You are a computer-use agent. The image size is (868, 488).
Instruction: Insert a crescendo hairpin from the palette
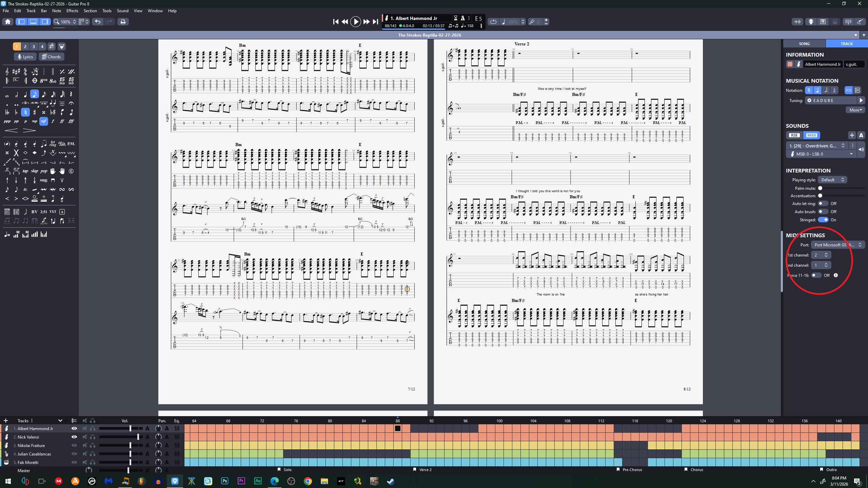(11, 130)
